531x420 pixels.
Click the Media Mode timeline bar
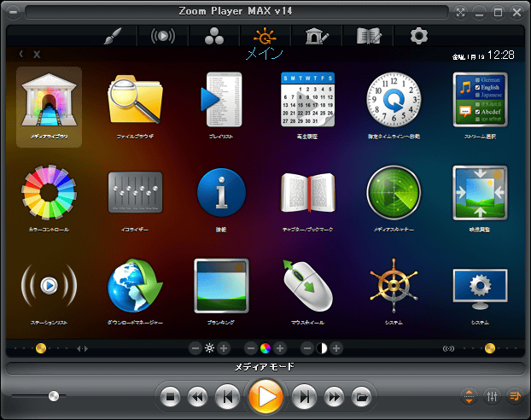(x=265, y=368)
